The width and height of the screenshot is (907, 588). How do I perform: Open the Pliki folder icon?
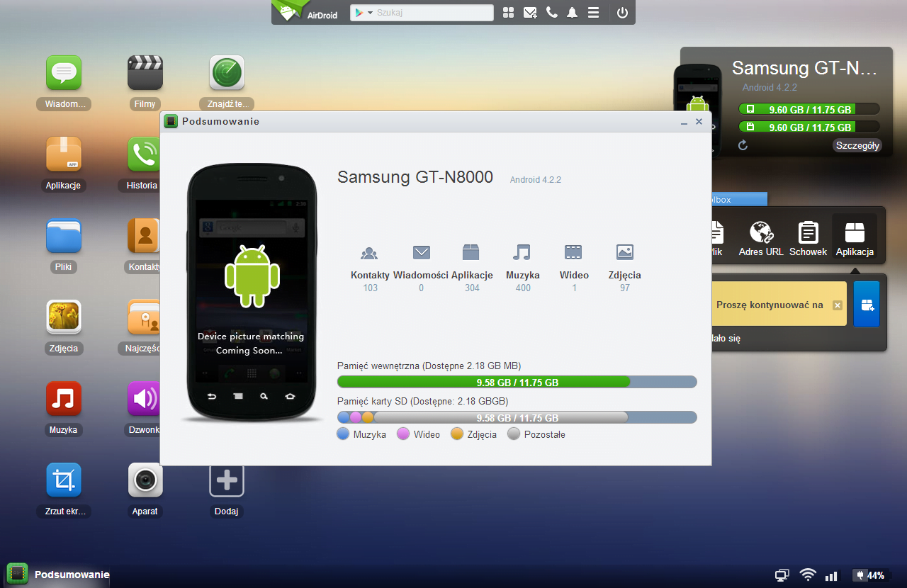coord(64,236)
